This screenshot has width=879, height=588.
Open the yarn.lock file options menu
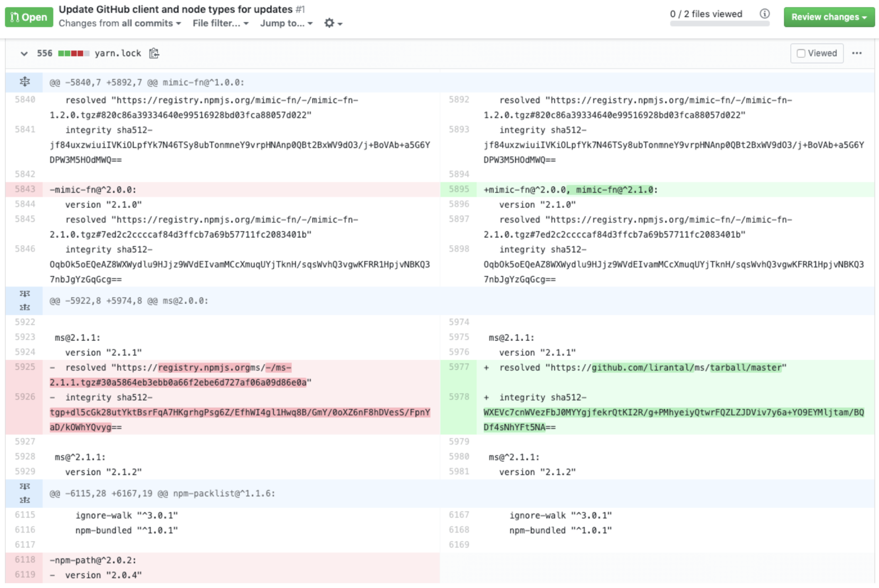pyautogui.click(x=857, y=53)
